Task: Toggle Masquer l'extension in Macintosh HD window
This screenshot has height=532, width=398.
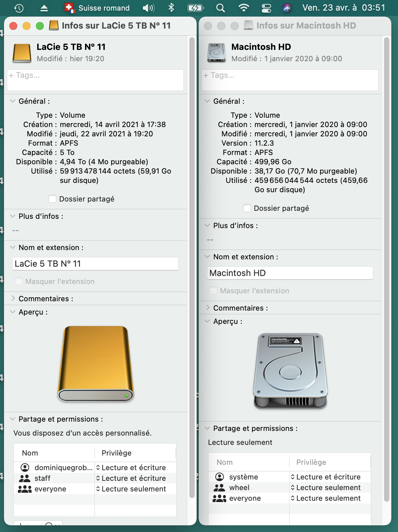Action: pyautogui.click(x=213, y=291)
